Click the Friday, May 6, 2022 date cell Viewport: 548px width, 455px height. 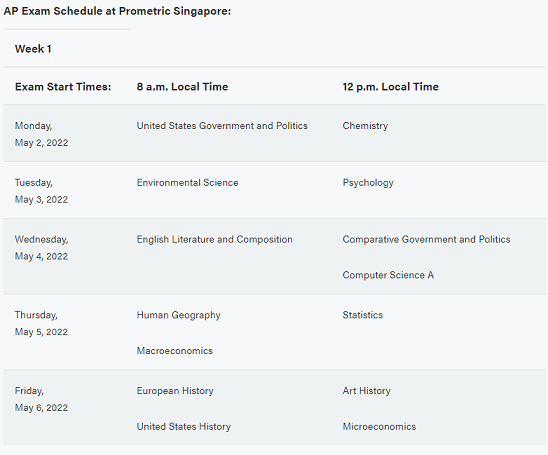41,399
